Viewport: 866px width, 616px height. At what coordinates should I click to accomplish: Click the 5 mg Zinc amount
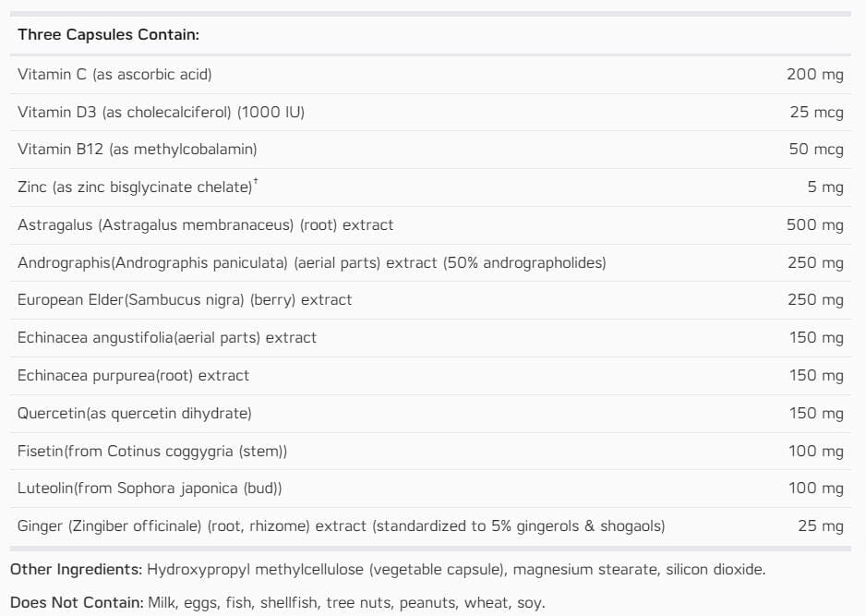click(825, 187)
